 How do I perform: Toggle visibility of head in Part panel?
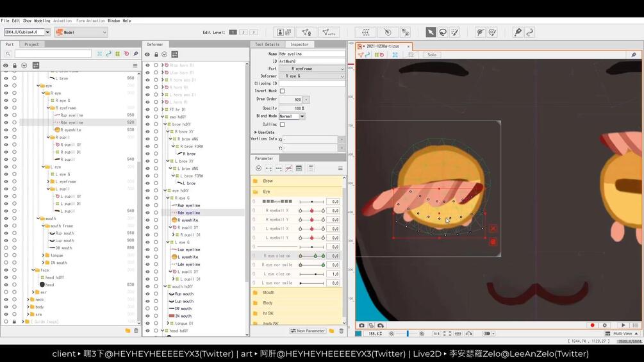pos(6,284)
